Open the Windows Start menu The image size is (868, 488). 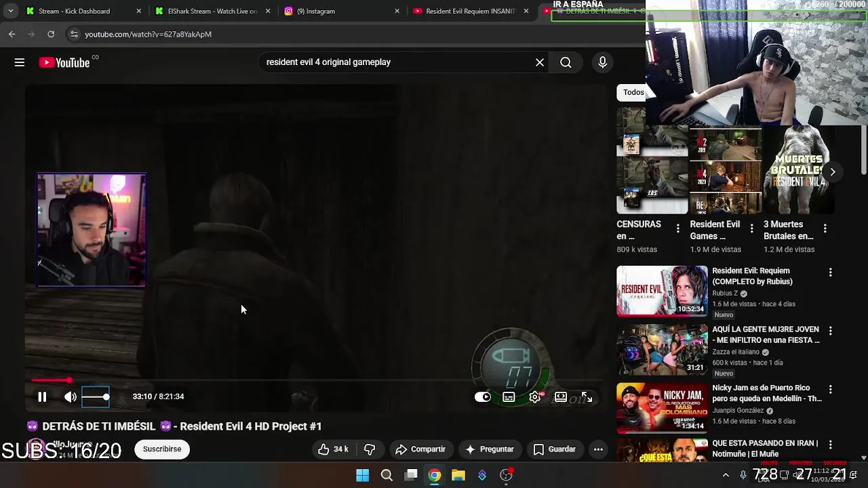(363, 475)
